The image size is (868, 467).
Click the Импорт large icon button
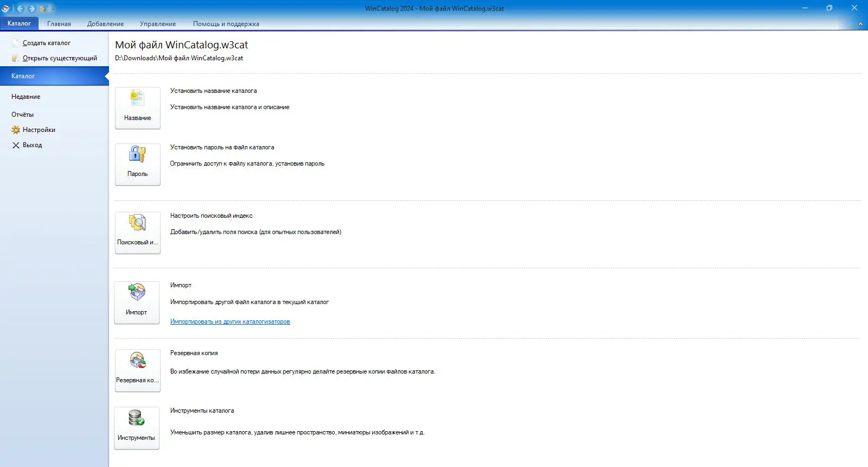coord(137,303)
